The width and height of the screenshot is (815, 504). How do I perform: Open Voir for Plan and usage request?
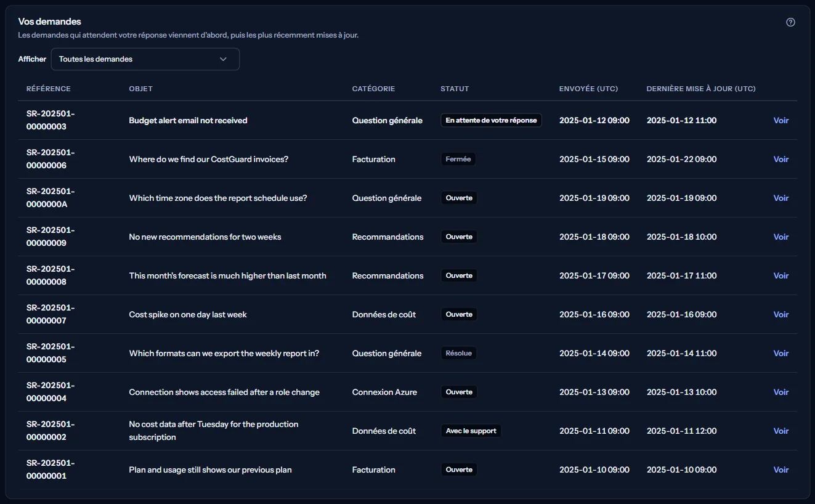coord(781,470)
